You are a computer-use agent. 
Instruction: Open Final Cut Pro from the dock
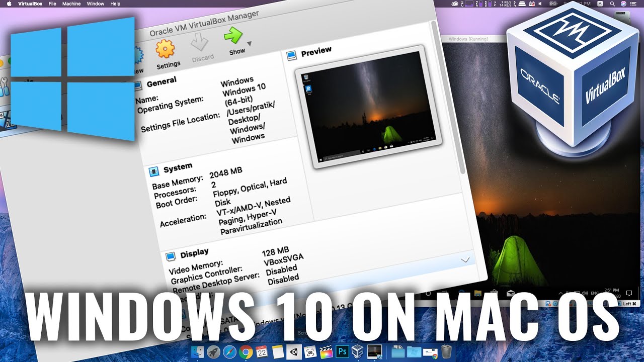point(326,352)
